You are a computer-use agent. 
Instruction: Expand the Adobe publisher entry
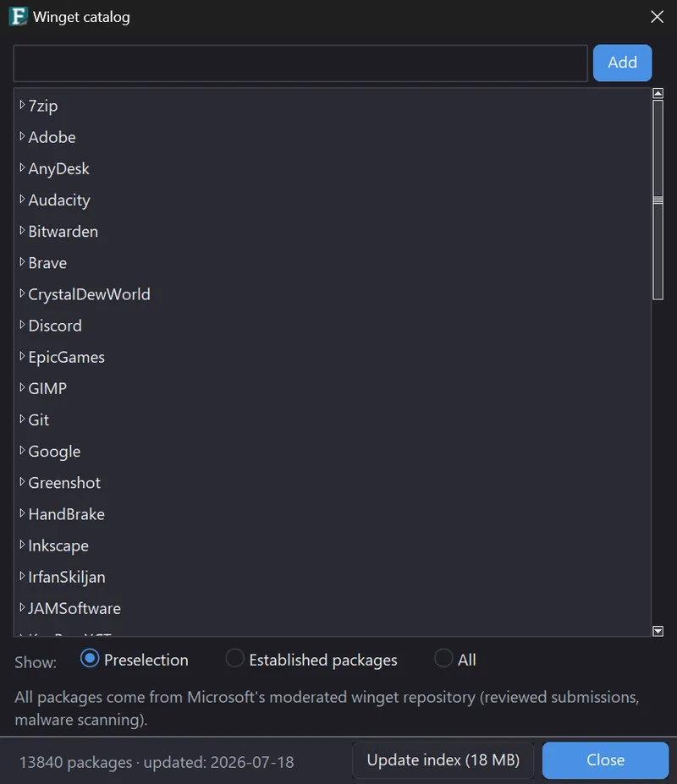pyautogui.click(x=22, y=136)
